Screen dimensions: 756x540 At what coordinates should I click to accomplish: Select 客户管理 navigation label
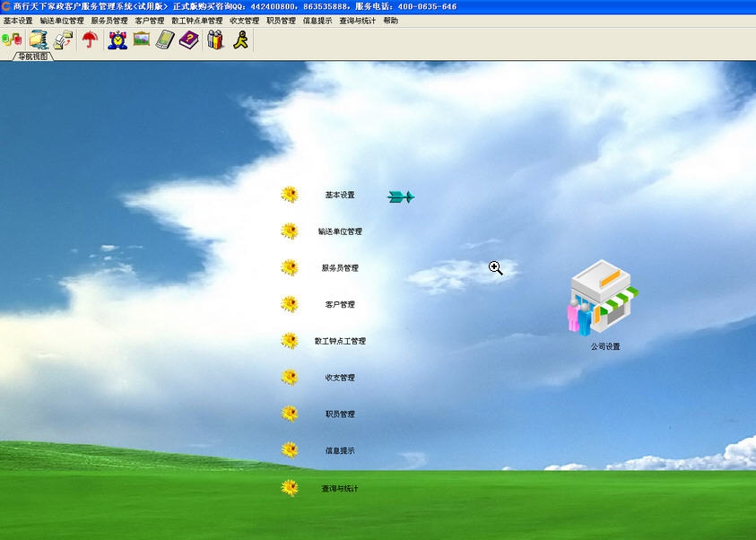click(x=340, y=305)
